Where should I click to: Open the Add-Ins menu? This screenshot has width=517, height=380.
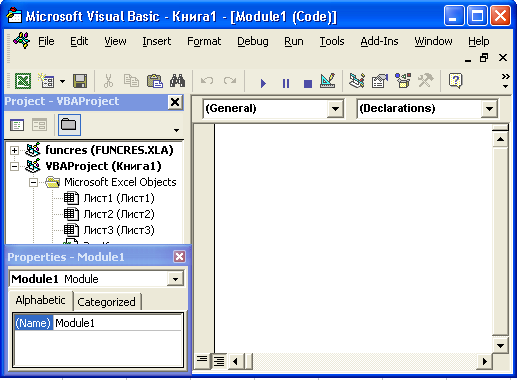coord(379,41)
